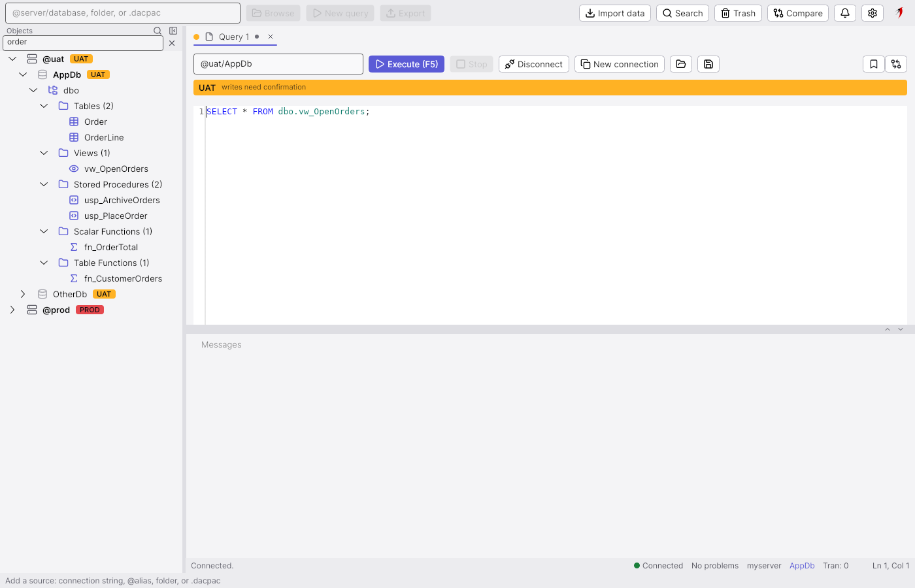The height and width of the screenshot is (588, 915).
Task: Collapse the @uat server node
Action: click(x=12, y=59)
